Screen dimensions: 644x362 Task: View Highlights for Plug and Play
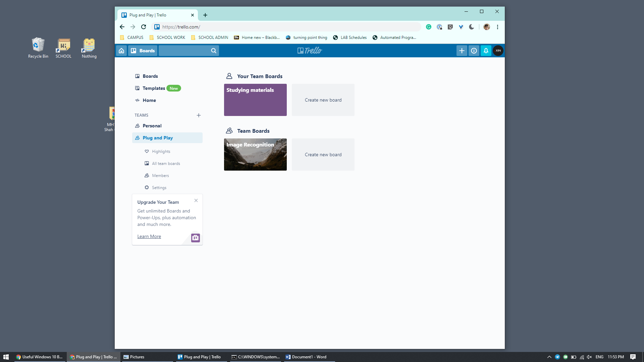(161, 151)
